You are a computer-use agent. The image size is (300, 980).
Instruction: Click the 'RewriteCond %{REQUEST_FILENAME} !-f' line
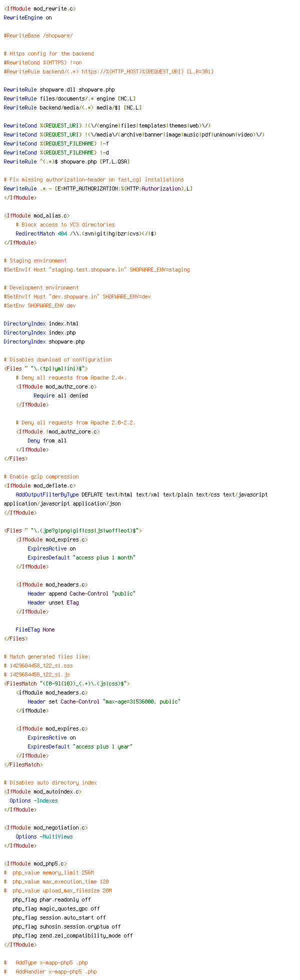pos(56,143)
